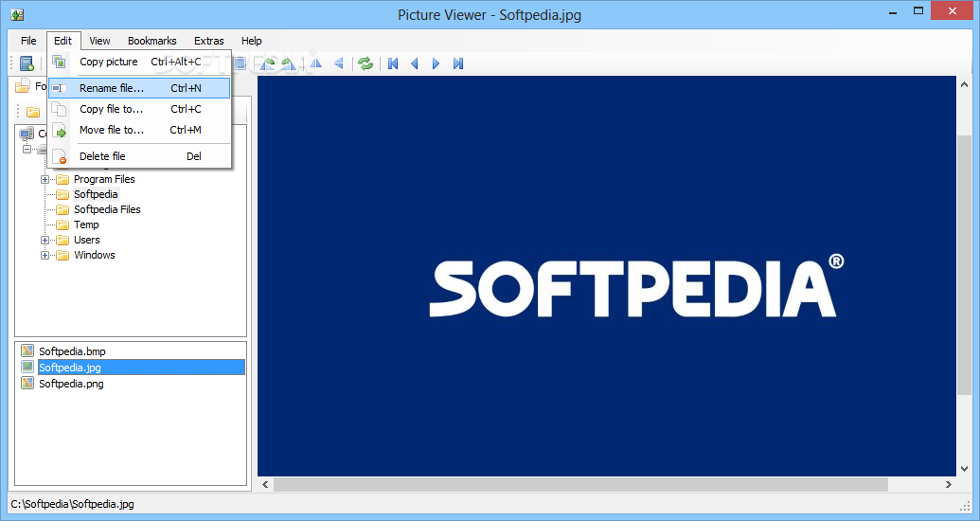980x521 pixels.
Task: Flip picture horizontally using toolbar icon
Action: pos(316,63)
